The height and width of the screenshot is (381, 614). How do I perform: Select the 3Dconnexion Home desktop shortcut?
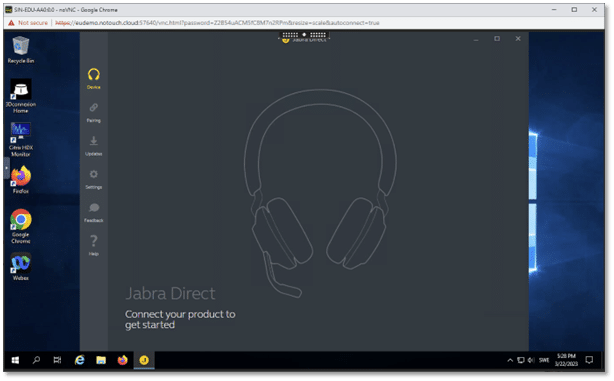pyautogui.click(x=21, y=96)
